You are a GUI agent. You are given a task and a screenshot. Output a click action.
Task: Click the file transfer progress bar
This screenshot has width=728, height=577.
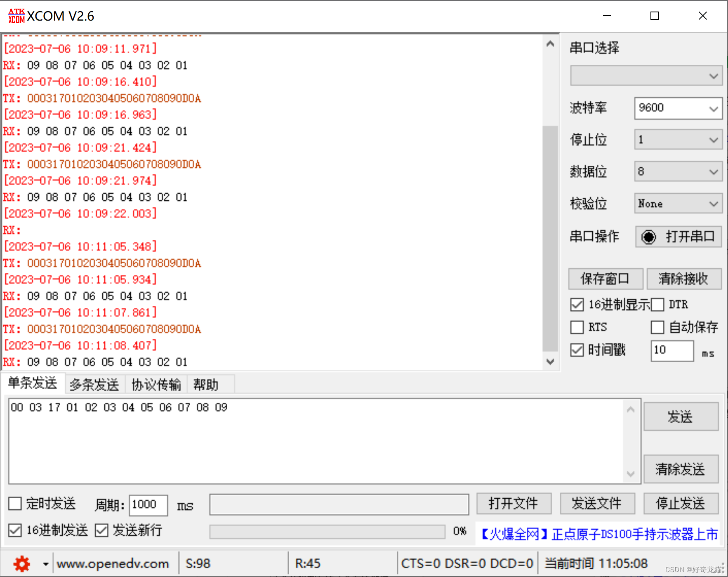point(327,532)
